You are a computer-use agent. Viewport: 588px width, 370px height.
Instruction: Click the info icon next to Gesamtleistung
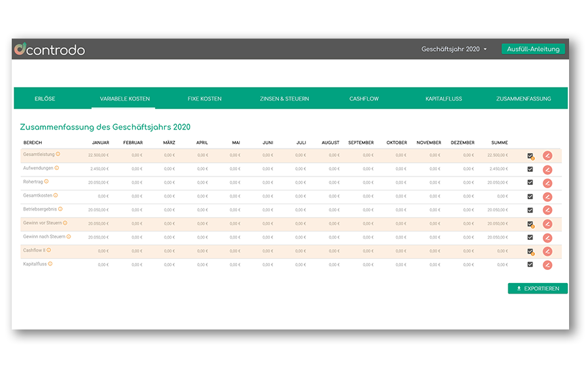point(57,154)
